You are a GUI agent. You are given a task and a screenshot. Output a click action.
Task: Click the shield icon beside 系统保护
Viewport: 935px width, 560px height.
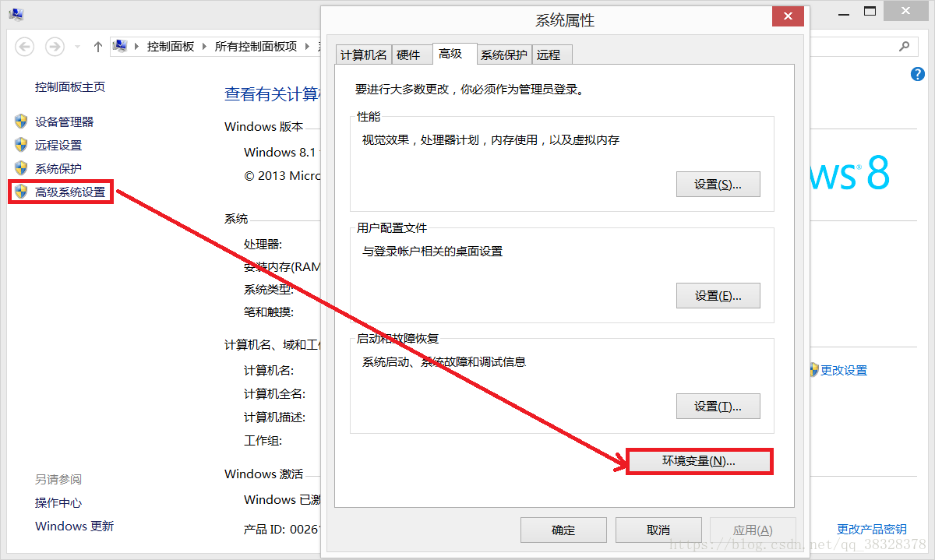point(21,168)
